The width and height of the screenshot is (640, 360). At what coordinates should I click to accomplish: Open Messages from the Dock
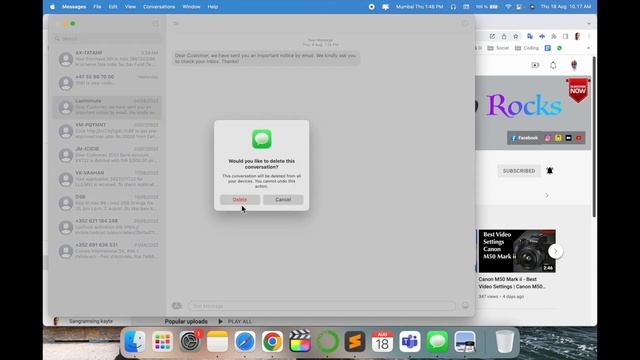tap(438, 341)
